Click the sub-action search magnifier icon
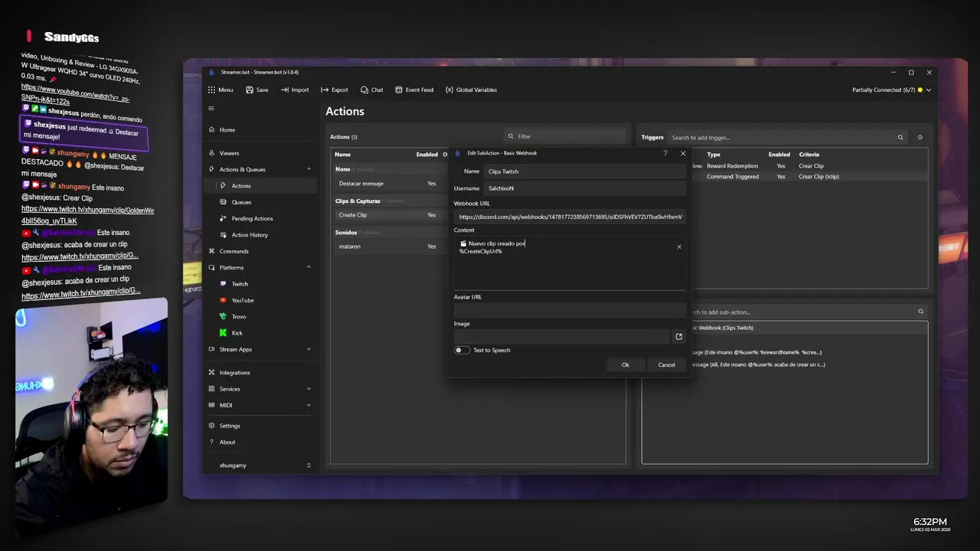 [921, 311]
